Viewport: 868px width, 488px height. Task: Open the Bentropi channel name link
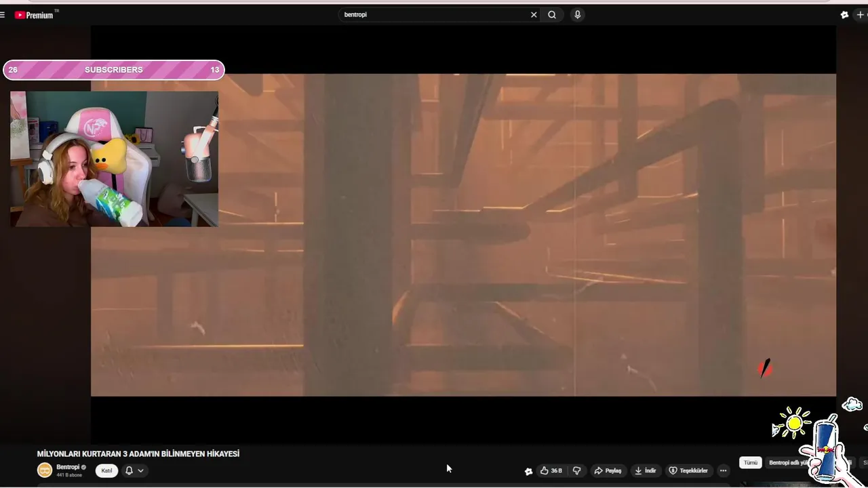(x=68, y=467)
